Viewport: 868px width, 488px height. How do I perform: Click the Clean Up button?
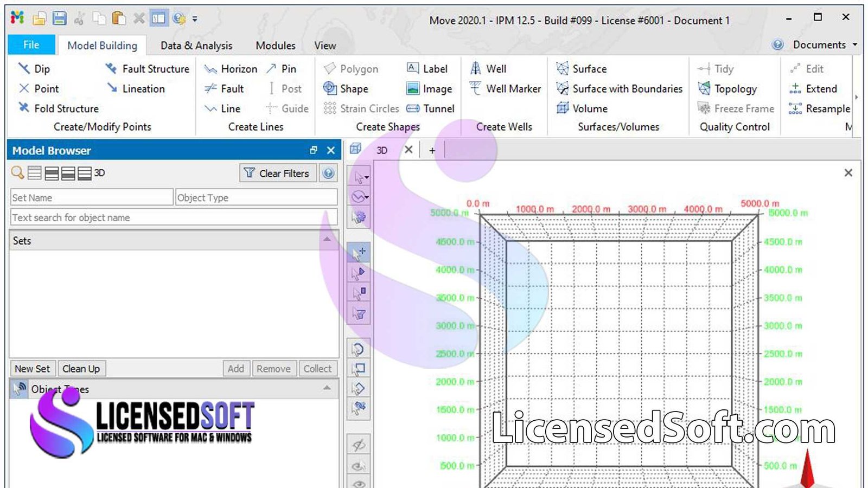point(81,369)
